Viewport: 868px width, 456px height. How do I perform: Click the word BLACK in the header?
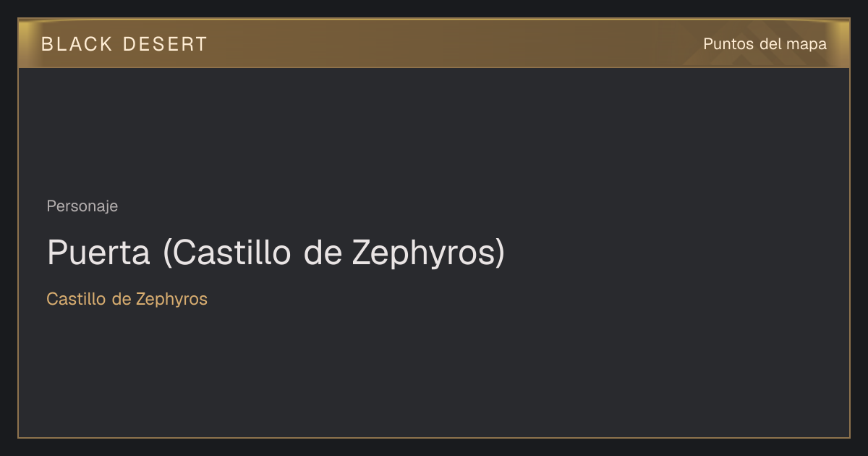pos(77,44)
